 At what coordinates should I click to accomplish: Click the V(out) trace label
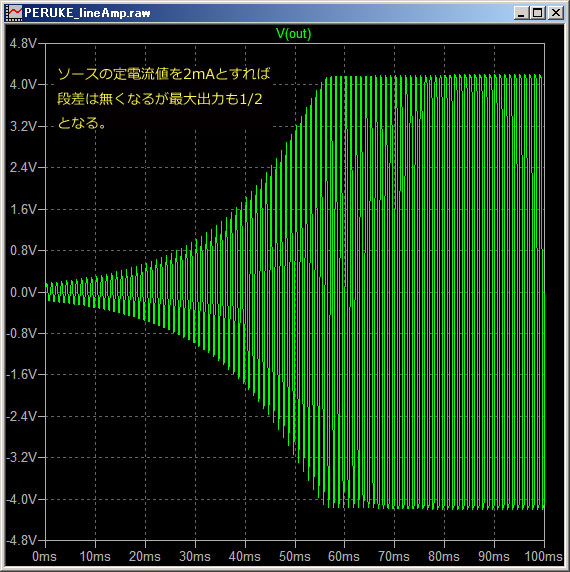(x=294, y=34)
